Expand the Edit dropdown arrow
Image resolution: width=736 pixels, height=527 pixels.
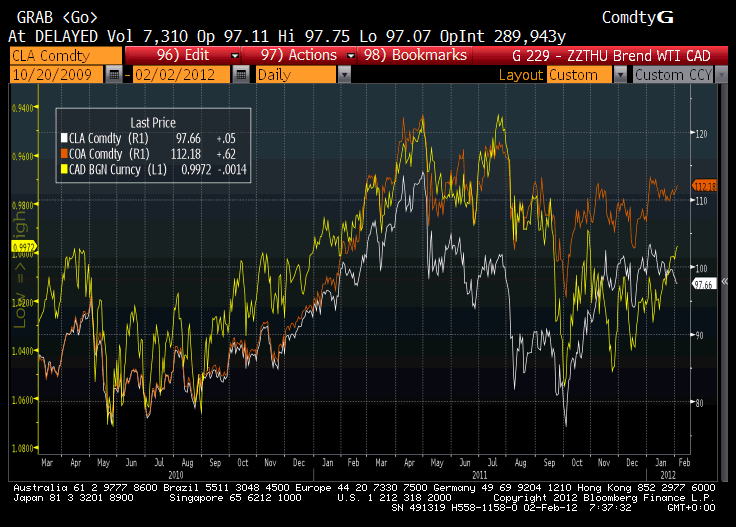(x=235, y=56)
